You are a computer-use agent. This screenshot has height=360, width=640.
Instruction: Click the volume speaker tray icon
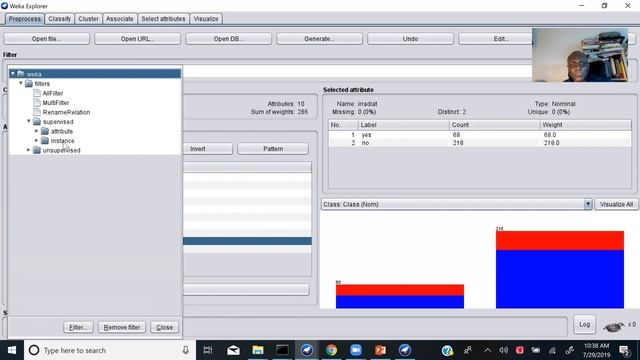pos(504,350)
